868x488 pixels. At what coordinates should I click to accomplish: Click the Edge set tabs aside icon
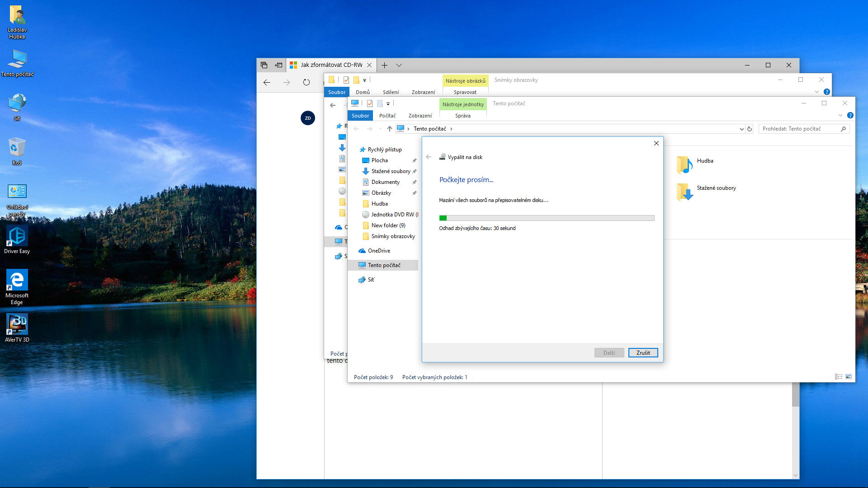coord(278,65)
